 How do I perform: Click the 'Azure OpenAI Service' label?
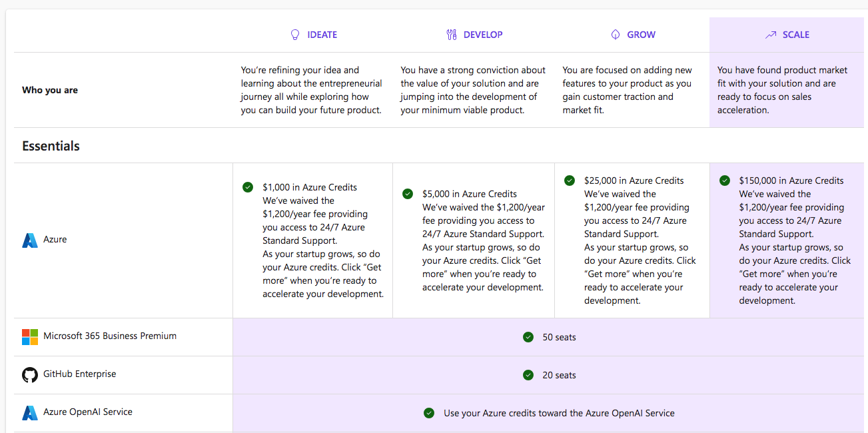[88, 412]
